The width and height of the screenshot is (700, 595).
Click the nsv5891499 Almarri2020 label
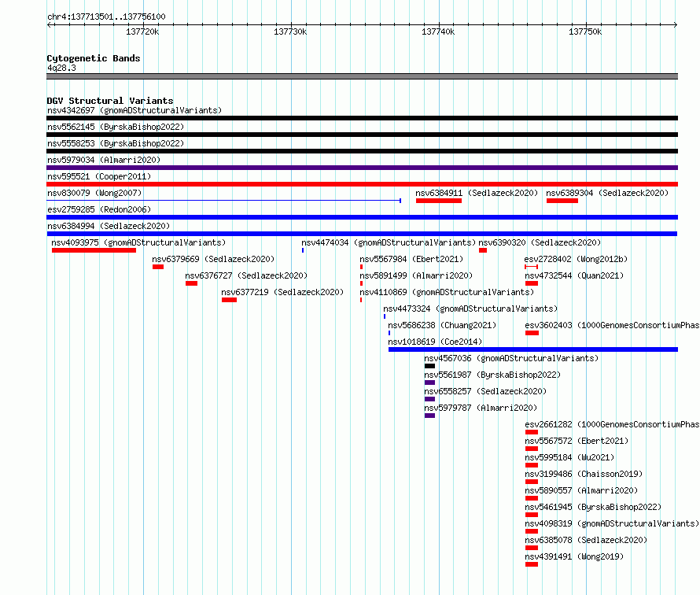coord(416,275)
